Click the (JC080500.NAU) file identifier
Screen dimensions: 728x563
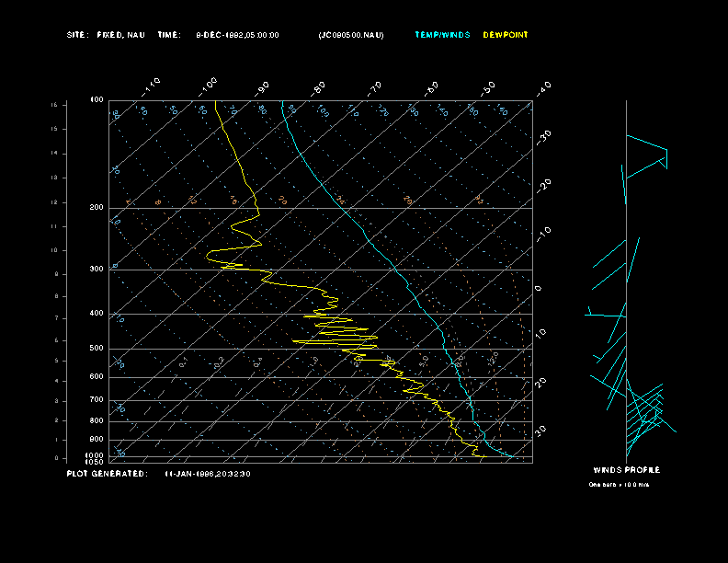pyautogui.click(x=351, y=35)
